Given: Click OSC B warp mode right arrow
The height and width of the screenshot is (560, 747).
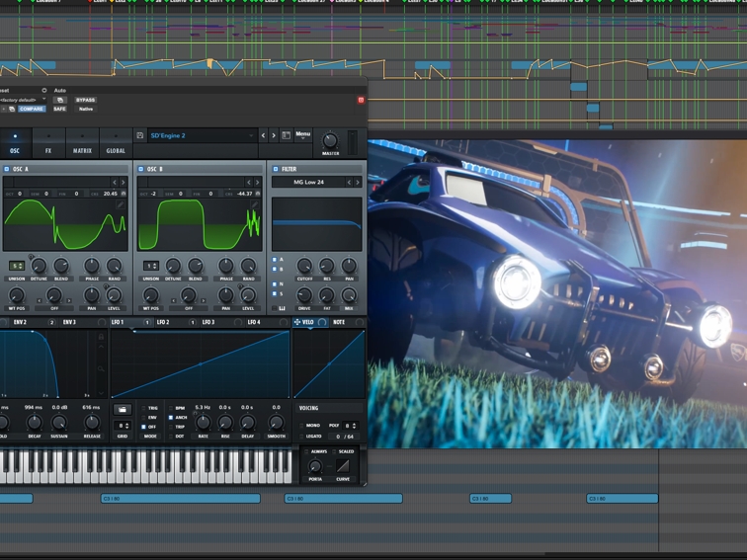Looking at the screenshot, I should click(204, 301).
